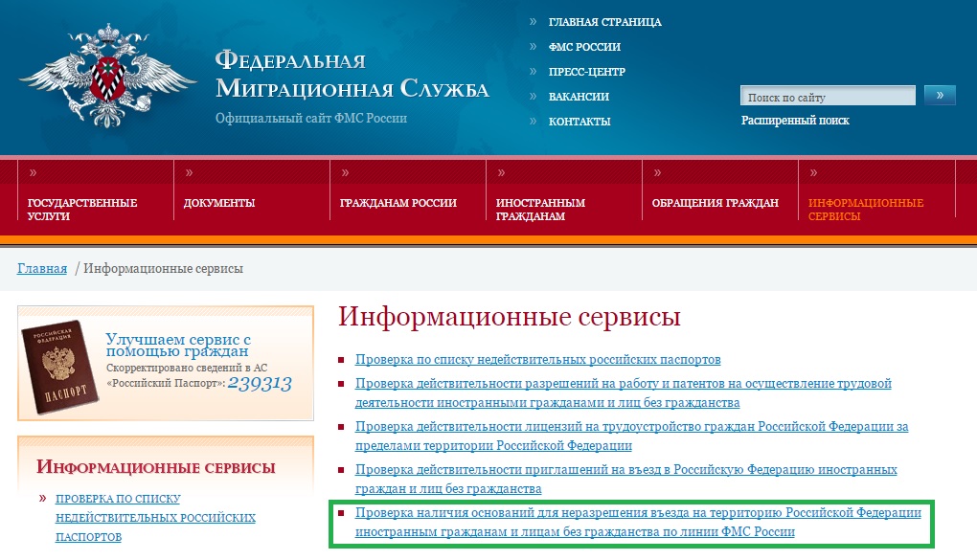Click the 'Обращения граждан' navigation tab
Screen dimensions: 977x560
tap(715, 203)
